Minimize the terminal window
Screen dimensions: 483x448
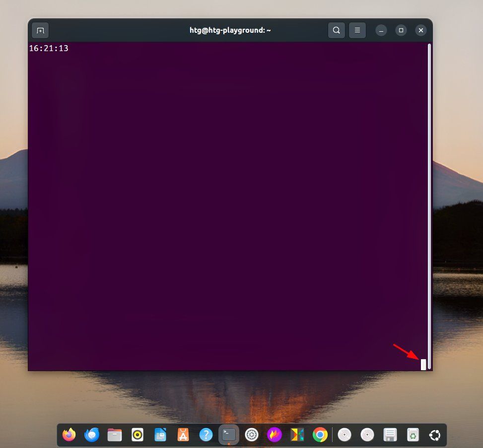(x=381, y=30)
